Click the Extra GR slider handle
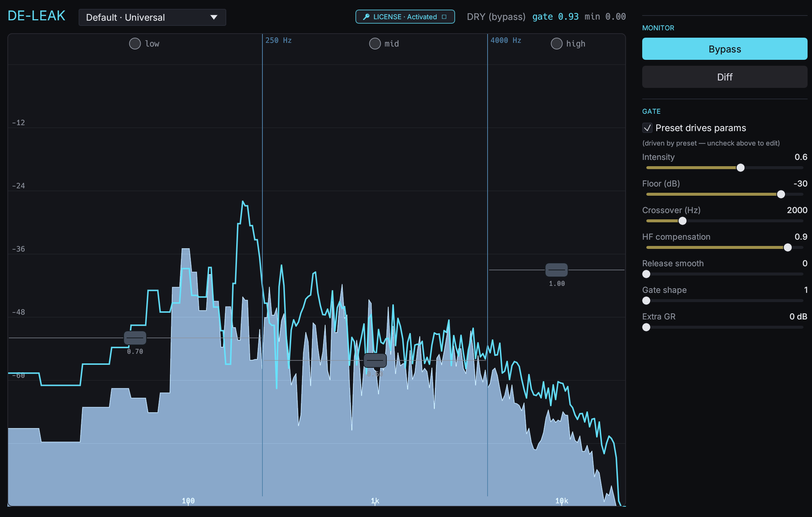Viewport: 812px width, 517px height. [x=646, y=328]
